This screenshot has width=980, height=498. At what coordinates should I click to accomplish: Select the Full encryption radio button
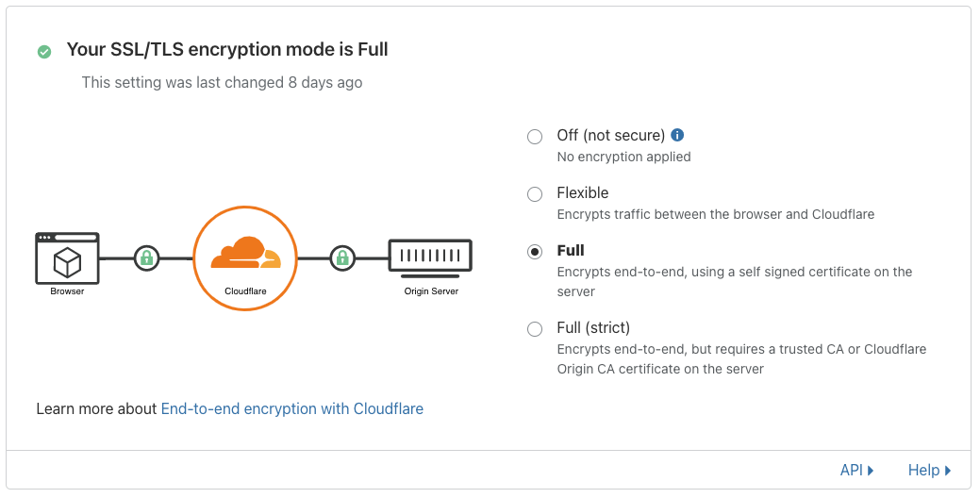[x=535, y=252]
